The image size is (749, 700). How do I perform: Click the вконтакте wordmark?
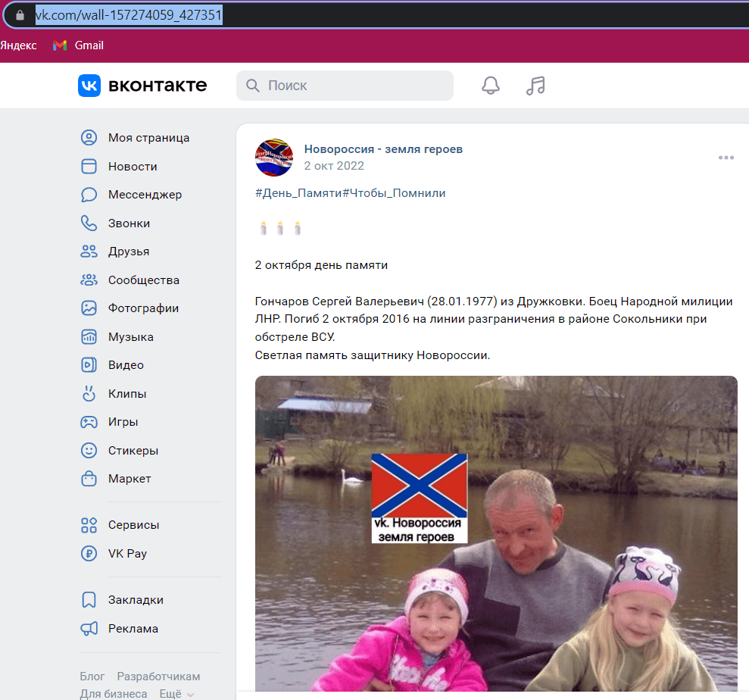point(158,86)
